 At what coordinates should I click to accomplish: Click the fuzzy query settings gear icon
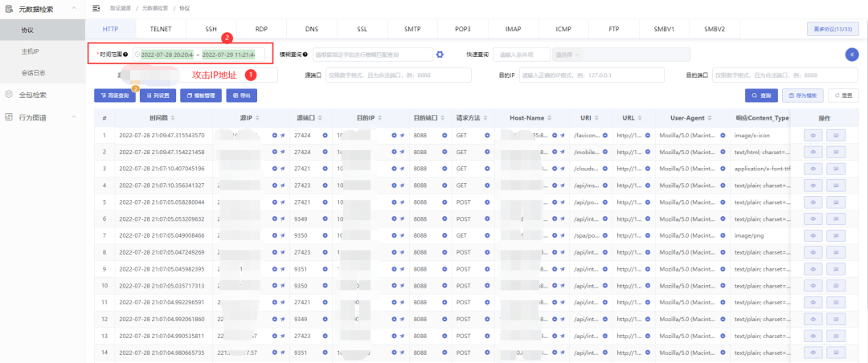[440, 55]
